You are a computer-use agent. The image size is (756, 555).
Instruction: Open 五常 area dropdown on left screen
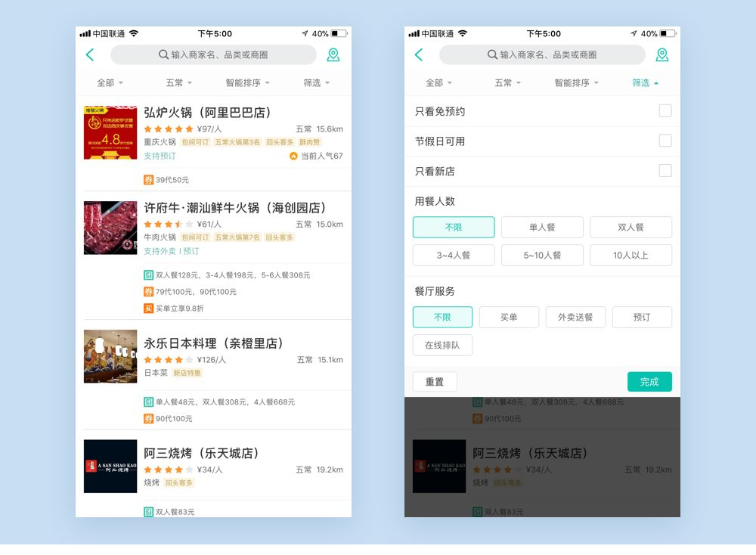point(179,83)
